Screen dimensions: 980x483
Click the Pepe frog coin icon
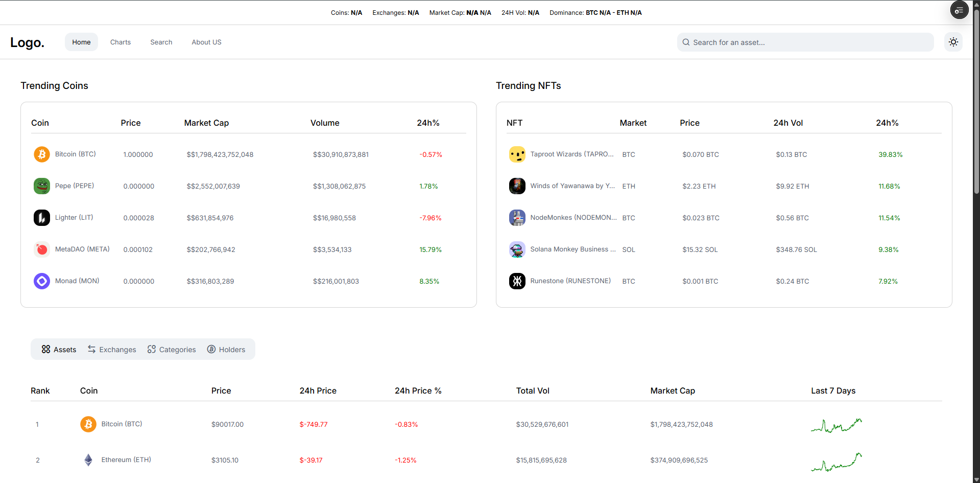point(42,186)
